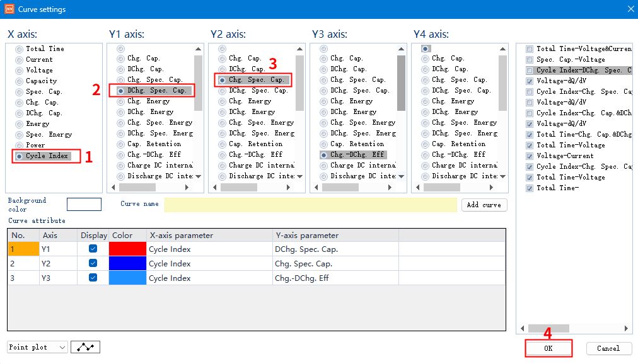Click the Add curve button
Viewport: 638px width, 364px height.
pyautogui.click(x=484, y=205)
